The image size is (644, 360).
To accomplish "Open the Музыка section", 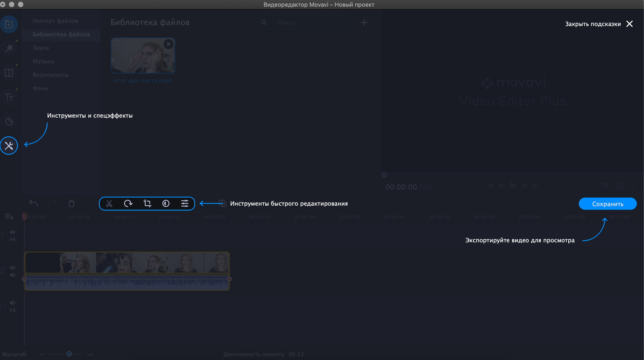I will 43,61.
